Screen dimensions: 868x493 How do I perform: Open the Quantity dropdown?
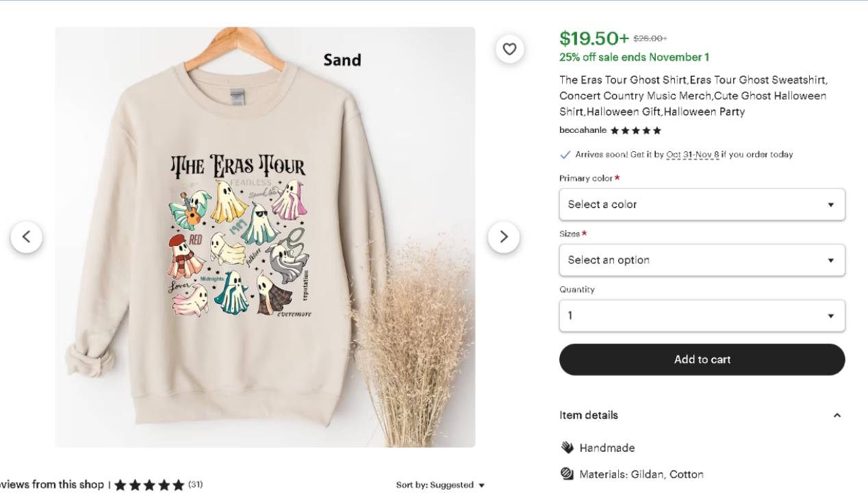coord(702,316)
